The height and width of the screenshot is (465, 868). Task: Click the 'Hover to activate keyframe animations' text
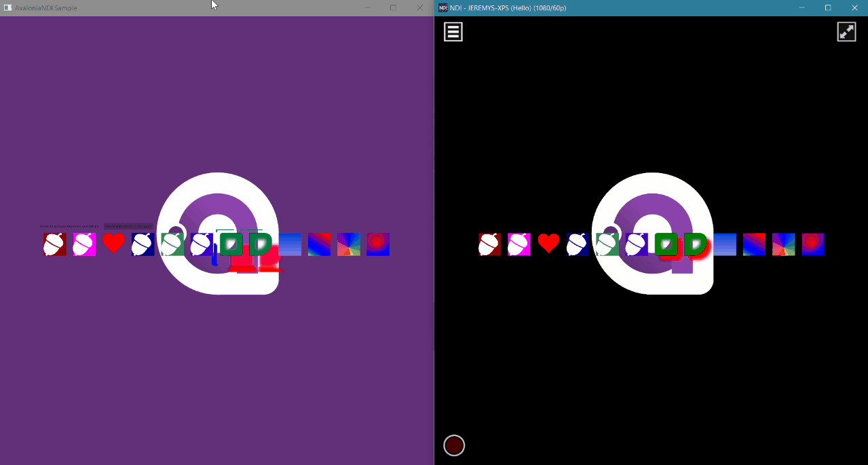[69, 226]
